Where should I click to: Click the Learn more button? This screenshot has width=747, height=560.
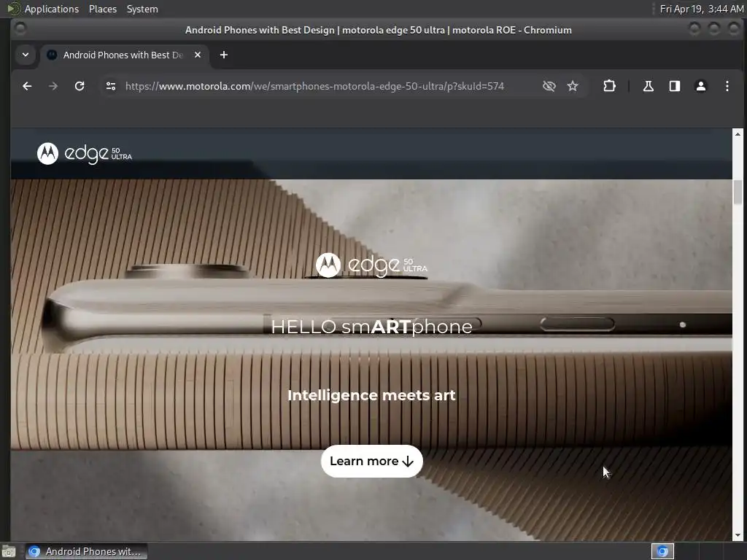[x=371, y=461]
